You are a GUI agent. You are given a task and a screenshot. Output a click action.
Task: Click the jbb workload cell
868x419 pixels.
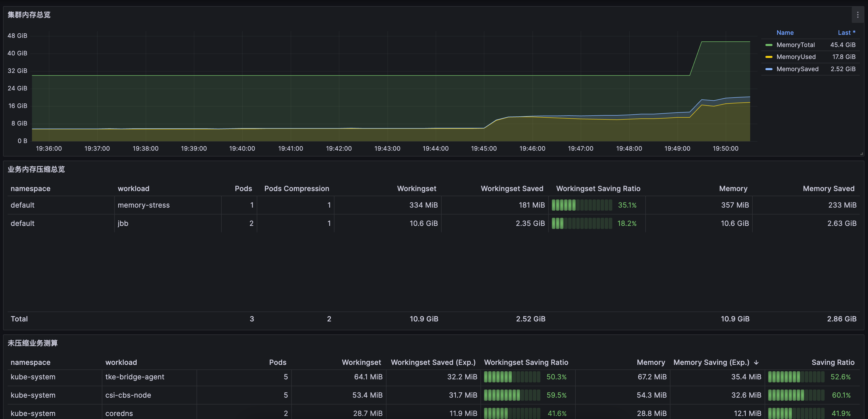pos(123,223)
